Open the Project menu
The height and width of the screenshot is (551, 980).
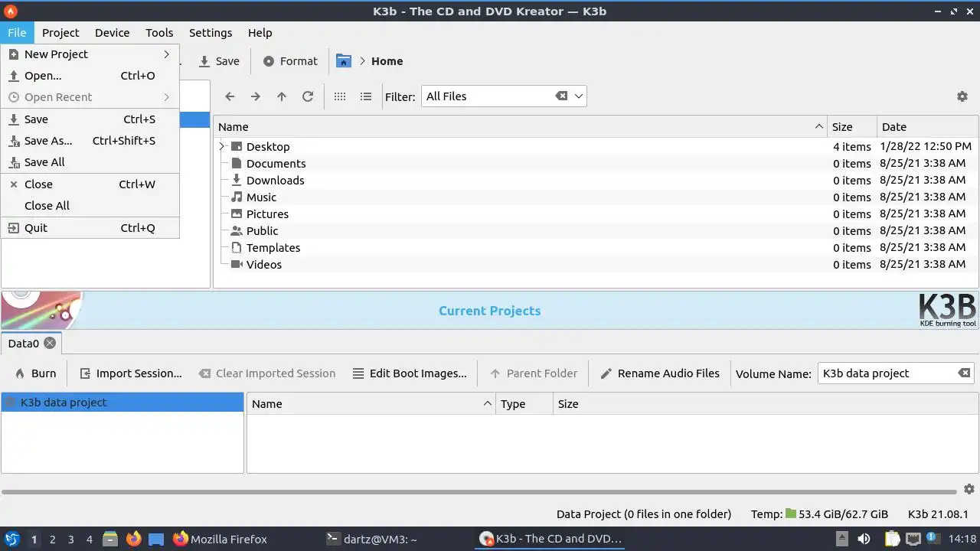60,33
